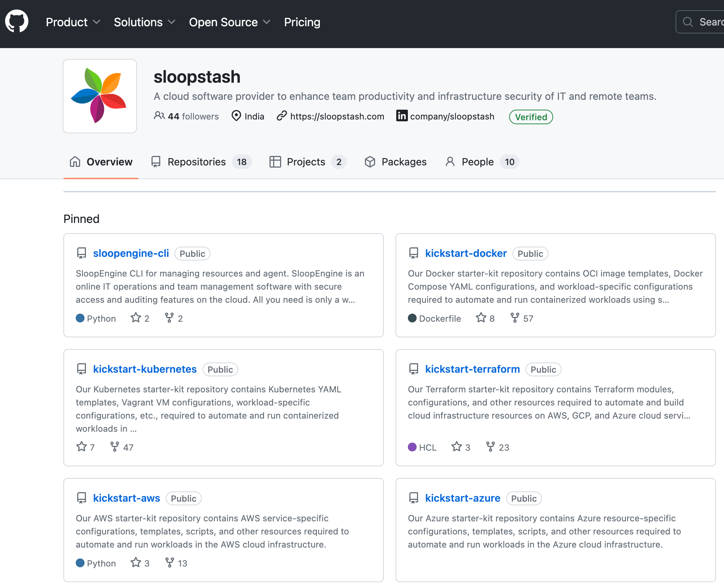Open the LinkedIn company/sloopstash link
Image resolution: width=724 pixels, height=588 pixels.
click(452, 116)
